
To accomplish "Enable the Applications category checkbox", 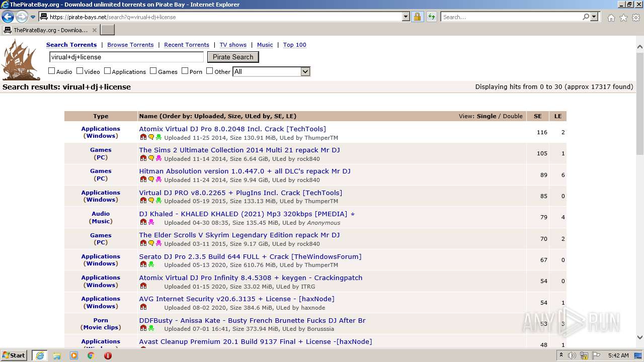I will click(x=107, y=71).
